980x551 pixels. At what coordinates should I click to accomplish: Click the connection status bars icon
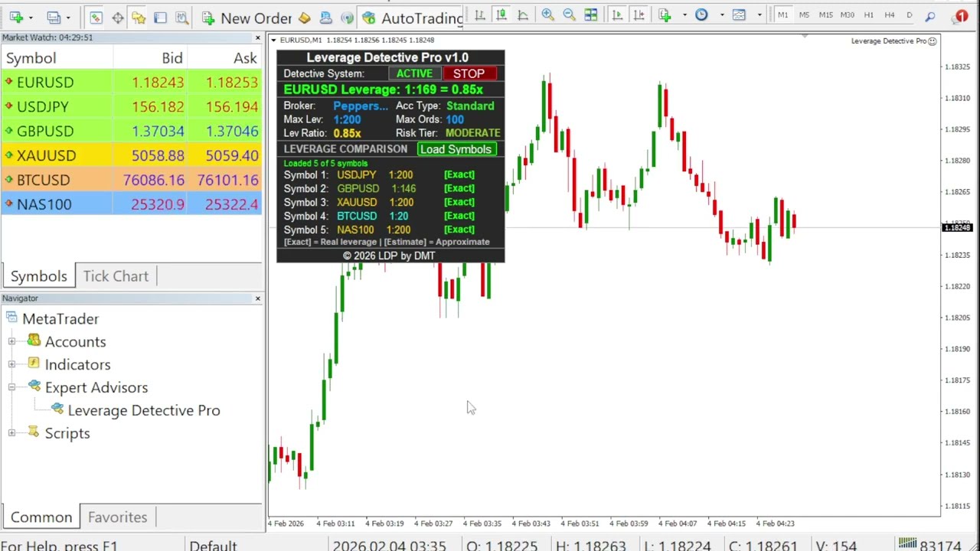[x=907, y=544]
